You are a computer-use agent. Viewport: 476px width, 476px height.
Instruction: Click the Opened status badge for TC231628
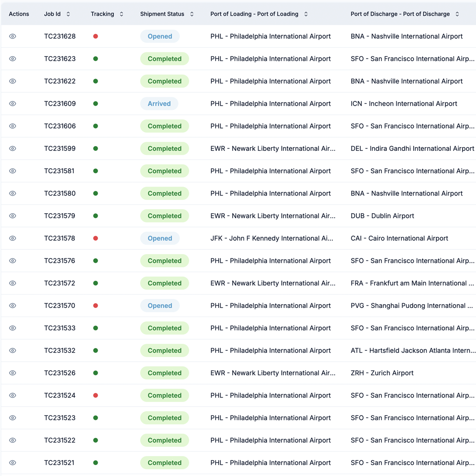(x=159, y=36)
